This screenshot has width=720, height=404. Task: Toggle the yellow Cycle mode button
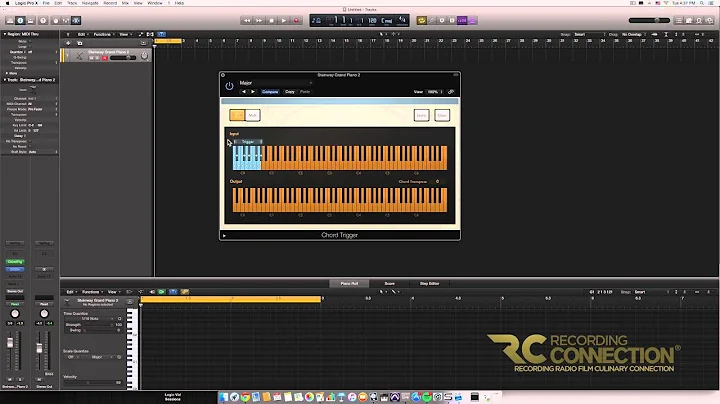421,21
